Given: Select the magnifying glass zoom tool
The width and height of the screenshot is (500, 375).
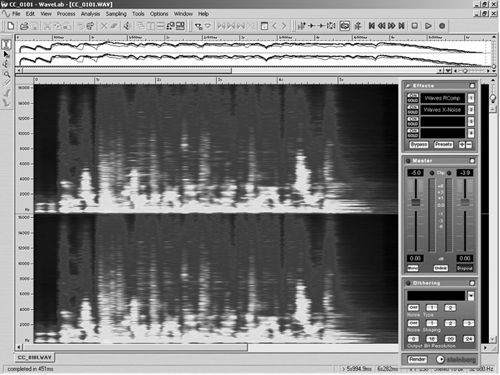Looking at the screenshot, I should pyautogui.click(x=6, y=74).
